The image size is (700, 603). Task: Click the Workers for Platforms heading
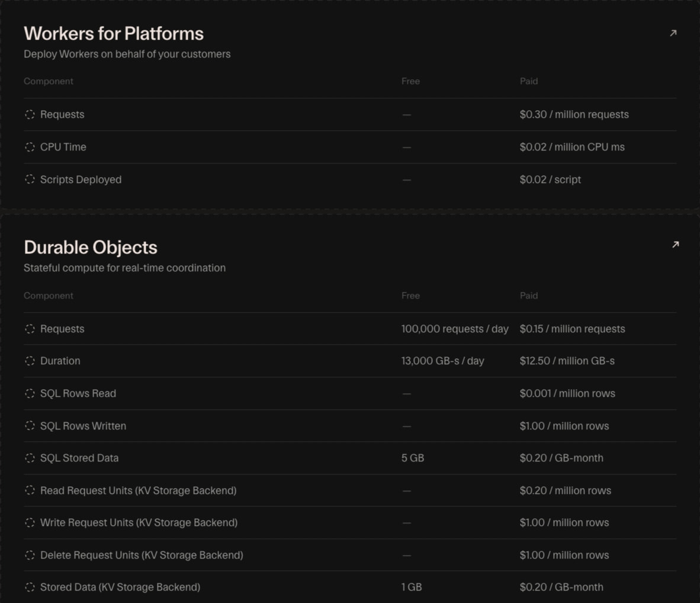point(113,34)
